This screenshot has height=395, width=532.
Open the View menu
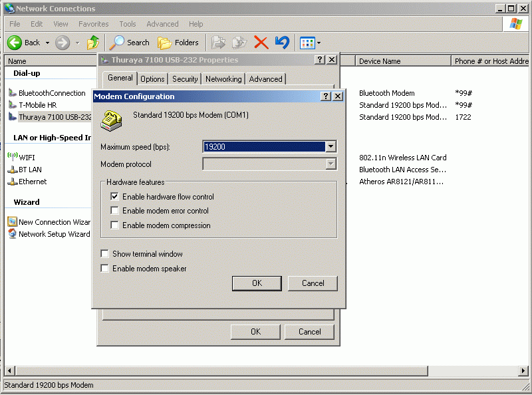(x=61, y=24)
